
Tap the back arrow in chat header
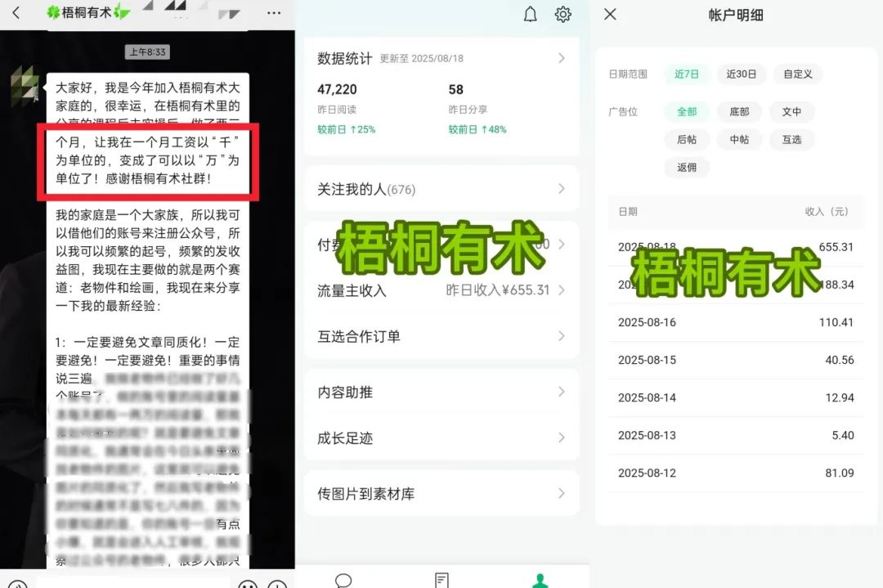pos(16,13)
